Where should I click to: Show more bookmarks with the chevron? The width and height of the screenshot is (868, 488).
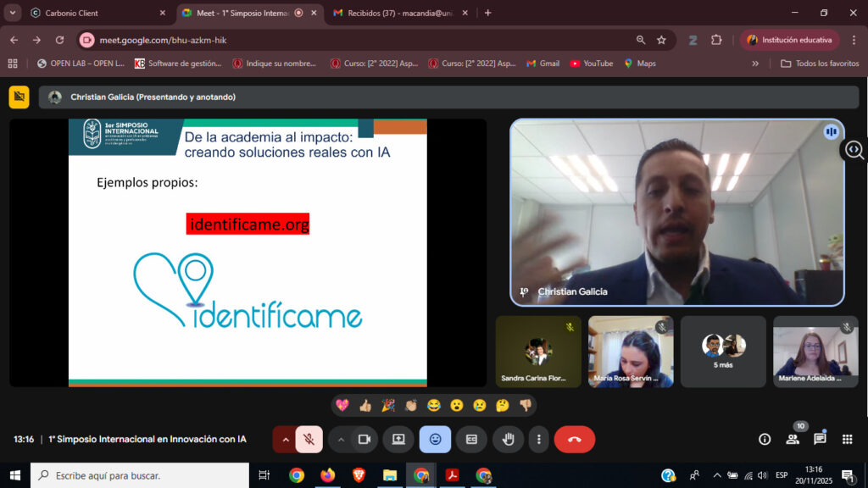click(x=755, y=64)
